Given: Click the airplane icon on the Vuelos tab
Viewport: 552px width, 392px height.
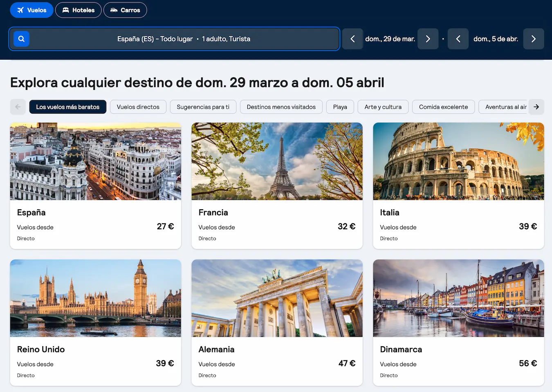Looking at the screenshot, I should pyautogui.click(x=20, y=10).
